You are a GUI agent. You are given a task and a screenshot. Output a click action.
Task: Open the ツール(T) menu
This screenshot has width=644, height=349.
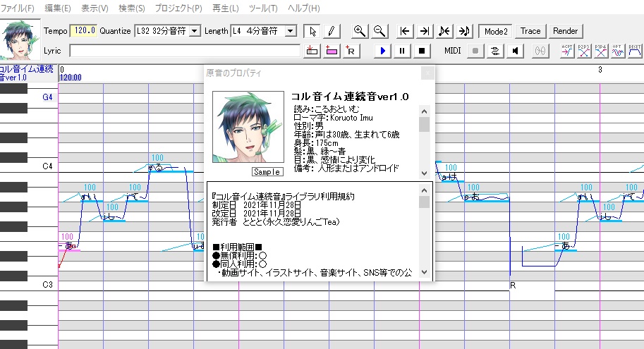pos(263,8)
